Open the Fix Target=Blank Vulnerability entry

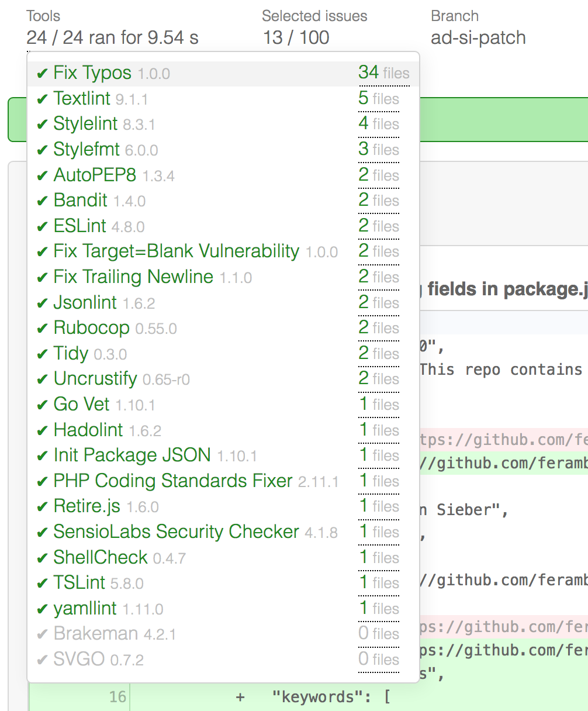tap(223, 252)
